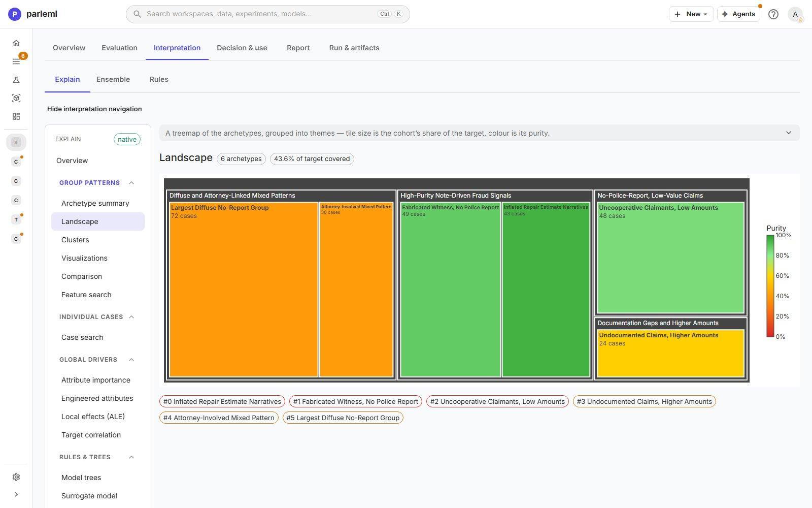Click the native badge in Explain panel
Screen dimensions: 812x508
[x=127, y=139]
